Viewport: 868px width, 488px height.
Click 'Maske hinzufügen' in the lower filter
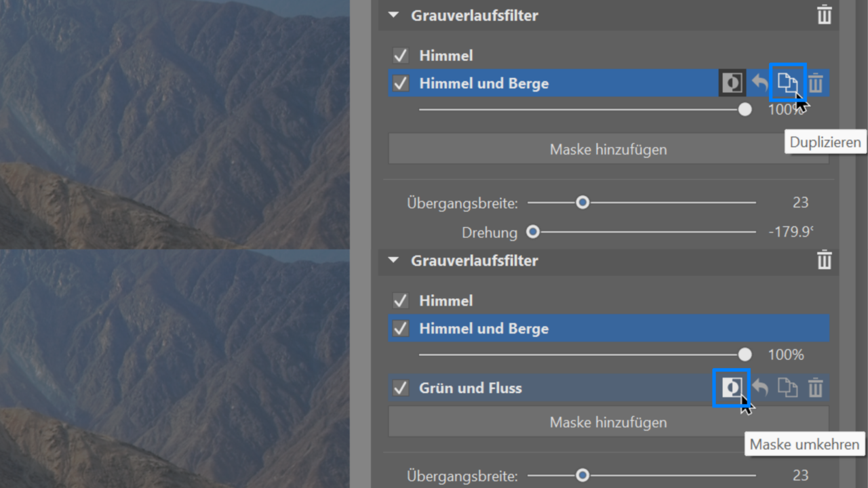[608, 422]
